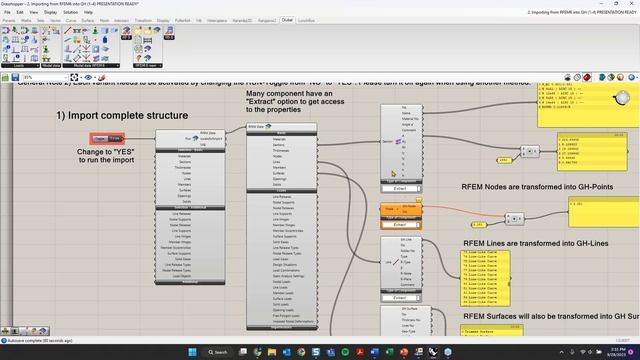Image resolution: width=640 pixels, height=360 pixels.
Task: Click the music-note style Dlubal icon in ribbon
Action: pos(169,30)
